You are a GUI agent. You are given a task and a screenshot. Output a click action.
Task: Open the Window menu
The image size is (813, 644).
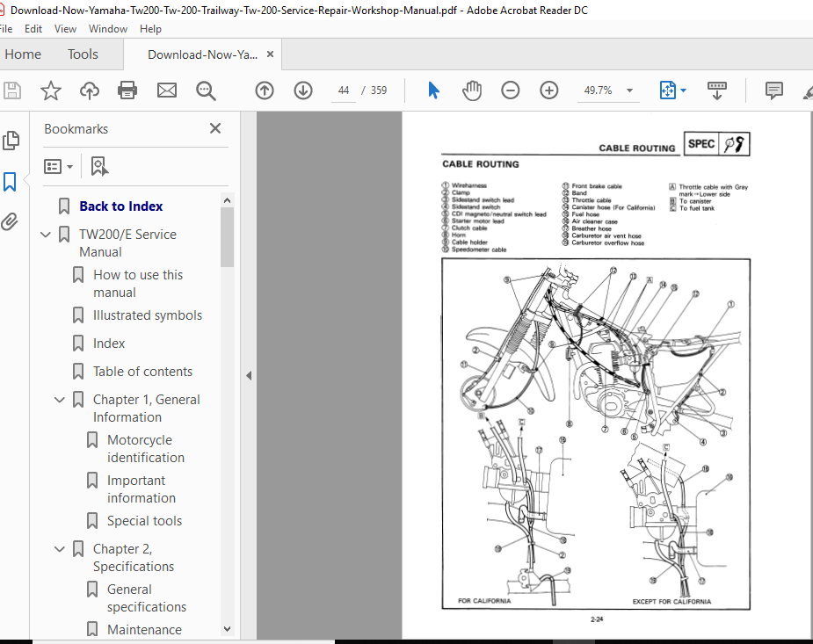coord(108,29)
